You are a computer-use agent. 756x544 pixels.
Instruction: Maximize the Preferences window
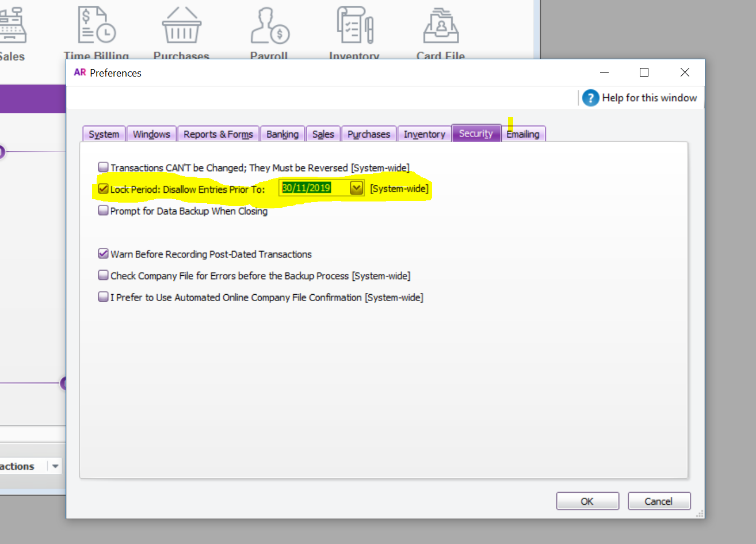coord(644,73)
